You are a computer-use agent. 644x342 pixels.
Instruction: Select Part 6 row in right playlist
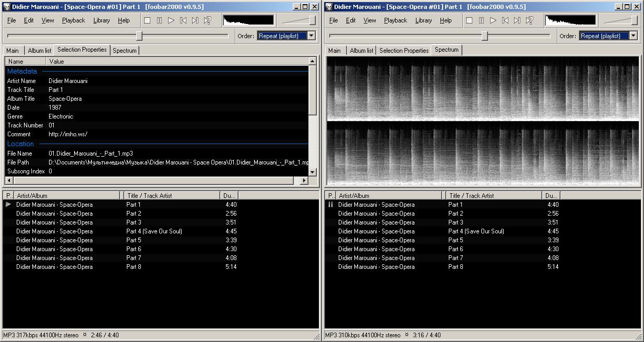click(483, 249)
